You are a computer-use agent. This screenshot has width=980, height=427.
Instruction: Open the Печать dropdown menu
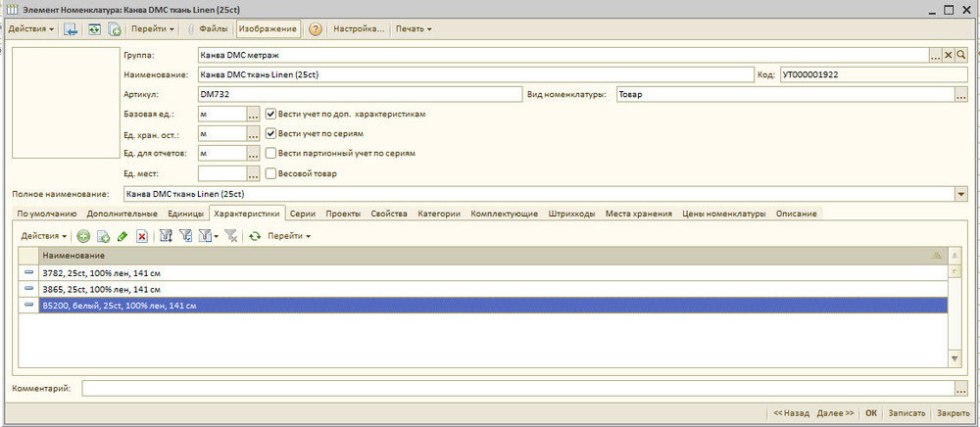414,28
